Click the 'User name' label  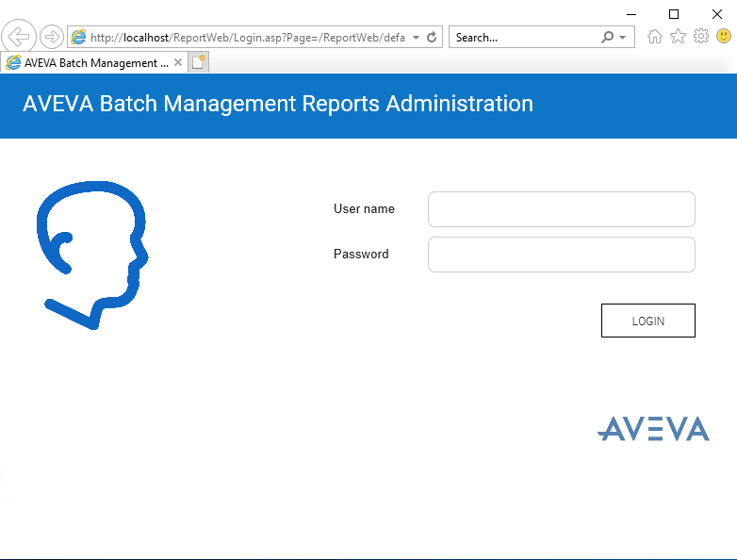click(x=364, y=208)
